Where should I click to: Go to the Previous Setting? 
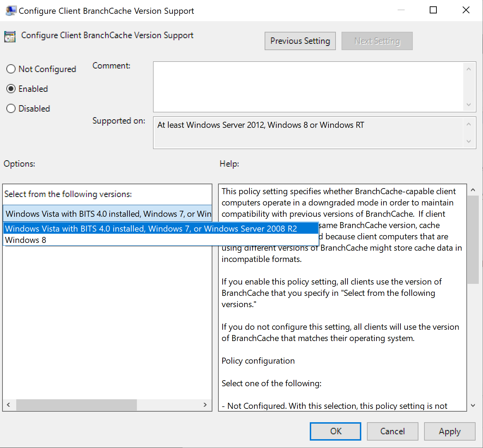tap(300, 41)
